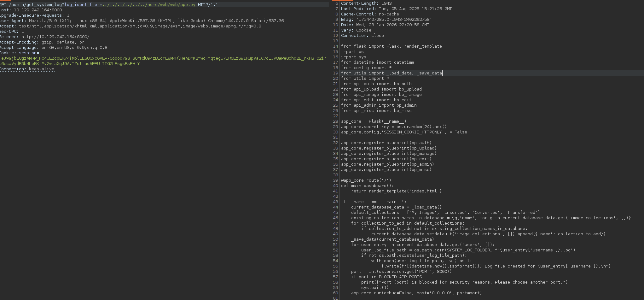Click the 'from flask import Flask' line
The image size is (644, 300).
pos(392,46)
